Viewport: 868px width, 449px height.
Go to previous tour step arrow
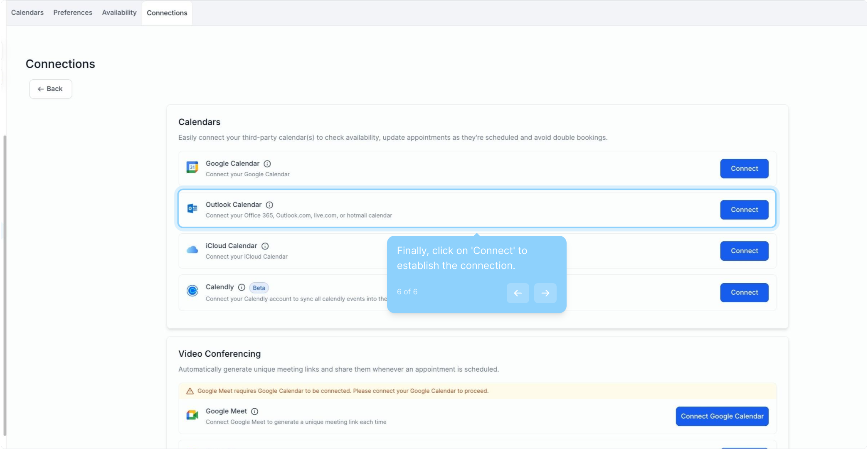point(518,293)
